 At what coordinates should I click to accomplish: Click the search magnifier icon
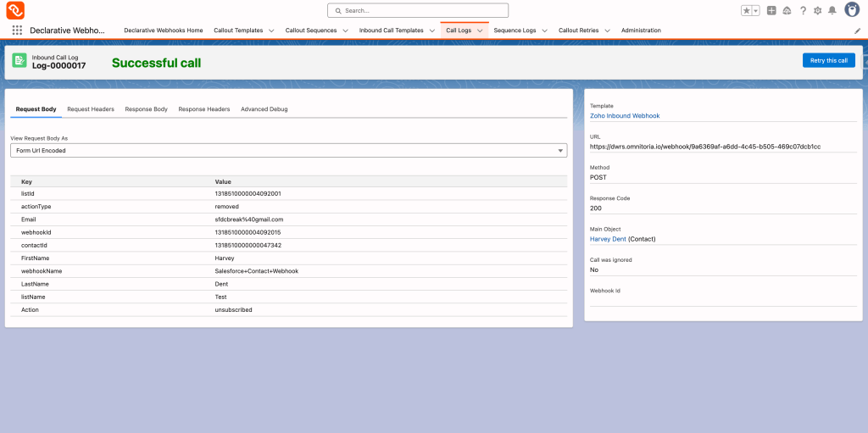[x=338, y=10]
